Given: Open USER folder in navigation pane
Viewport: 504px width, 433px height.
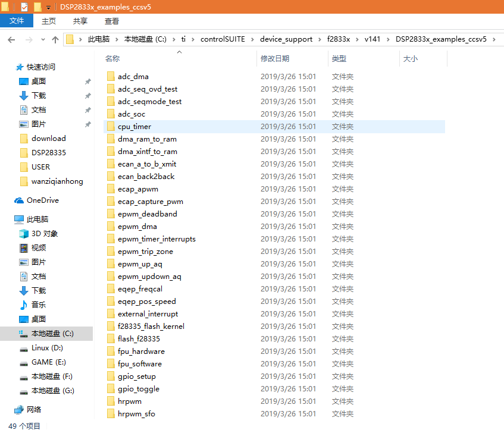Looking at the screenshot, I should tap(41, 167).
